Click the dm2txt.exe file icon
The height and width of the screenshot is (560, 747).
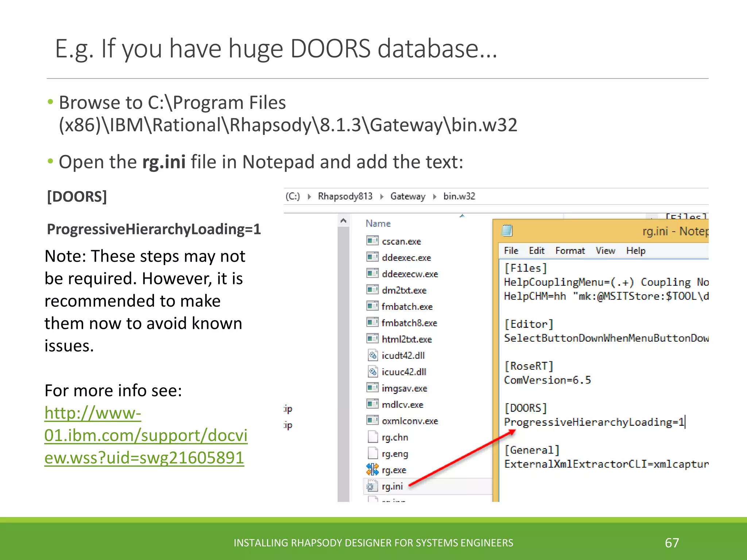pos(372,290)
